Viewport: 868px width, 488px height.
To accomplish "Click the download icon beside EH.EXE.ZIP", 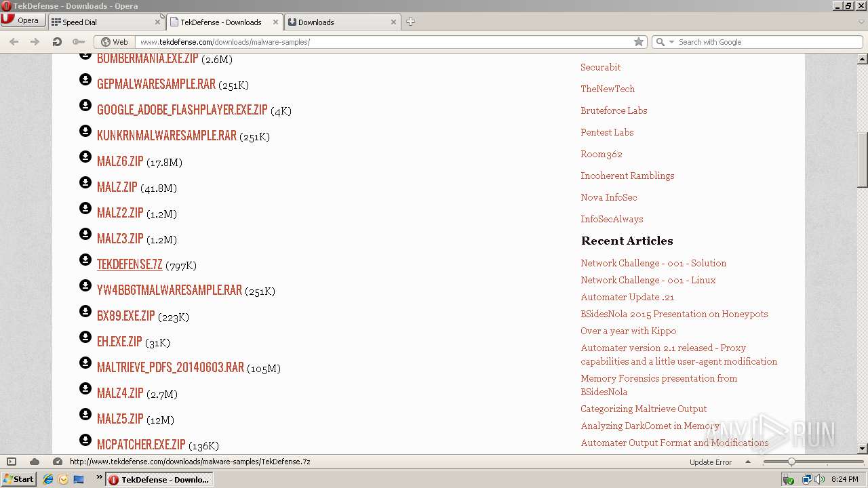I will [x=85, y=337].
